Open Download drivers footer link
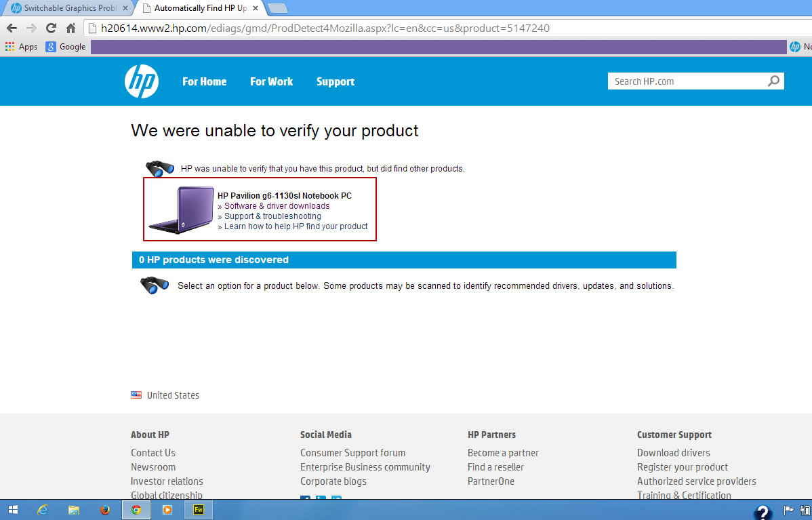Viewport: 812px width, 520px height. (x=673, y=453)
